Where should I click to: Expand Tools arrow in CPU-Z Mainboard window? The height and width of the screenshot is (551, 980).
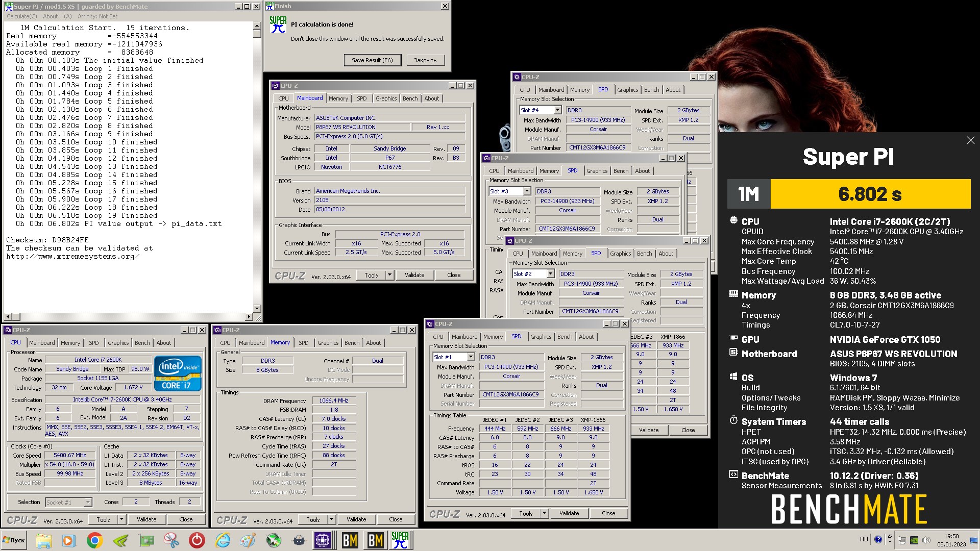click(389, 275)
